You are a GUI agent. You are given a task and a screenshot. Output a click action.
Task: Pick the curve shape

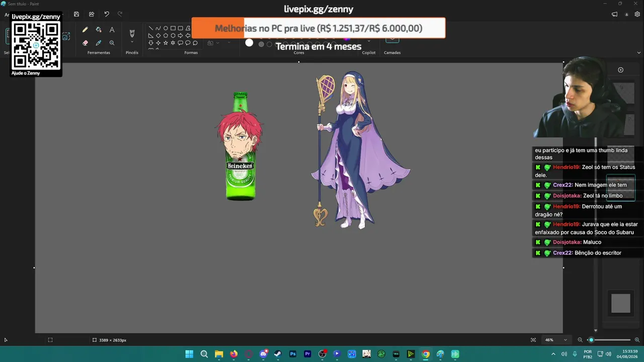click(158, 28)
